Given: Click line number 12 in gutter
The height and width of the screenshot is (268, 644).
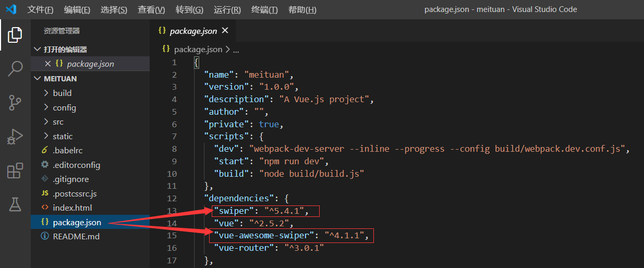Looking at the screenshot, I should 172,198.
